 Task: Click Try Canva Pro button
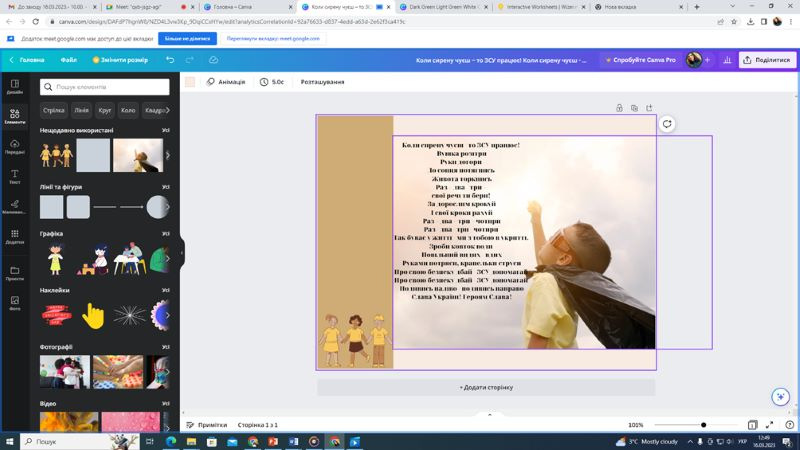640,60
